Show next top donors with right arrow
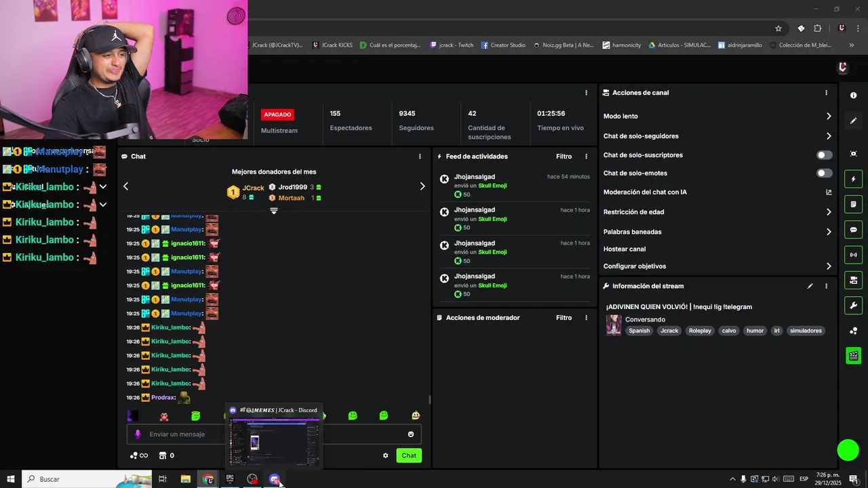 tap(422, 186)
